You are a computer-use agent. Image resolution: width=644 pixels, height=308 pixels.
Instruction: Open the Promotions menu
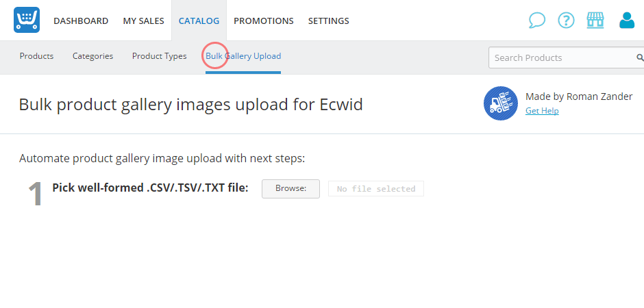click(264, 21)
